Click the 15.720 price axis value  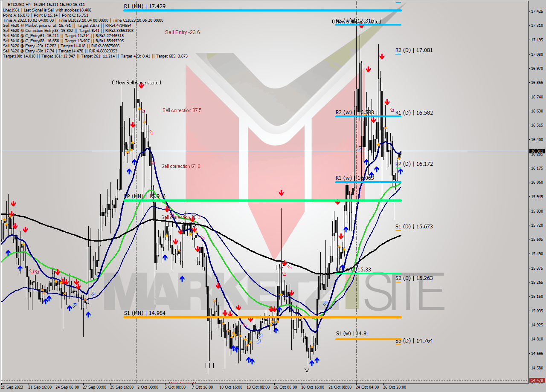[x=537, y=225]
